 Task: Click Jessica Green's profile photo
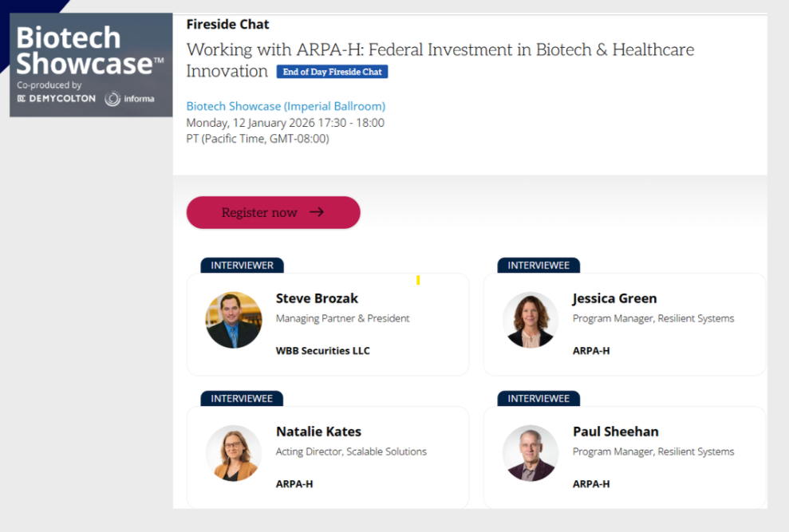point(531,320)
